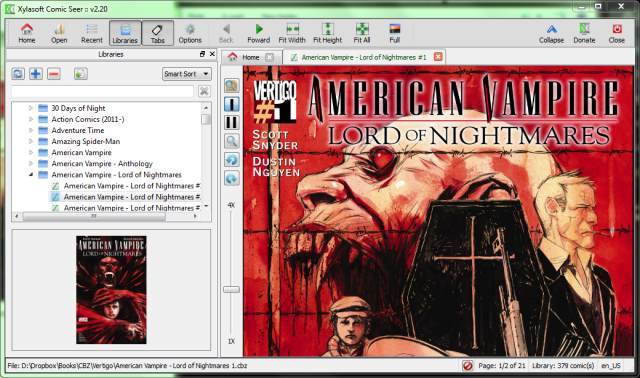Close the American Vampire comic tab

point(438,57)
